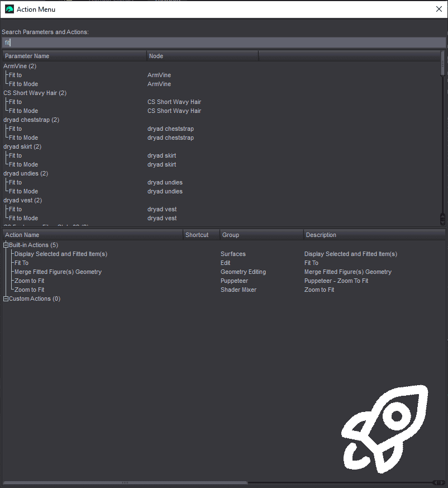448x488 pixels.
Task: Select Merge Fitted Figure(s) Geometry action
Action: point(58,272)
